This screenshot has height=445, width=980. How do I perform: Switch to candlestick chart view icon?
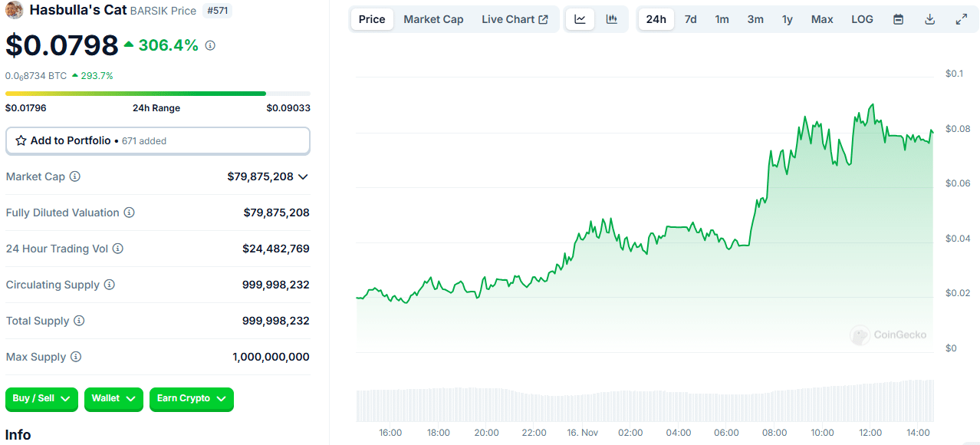pyautogui.click(x=611, y=19)
